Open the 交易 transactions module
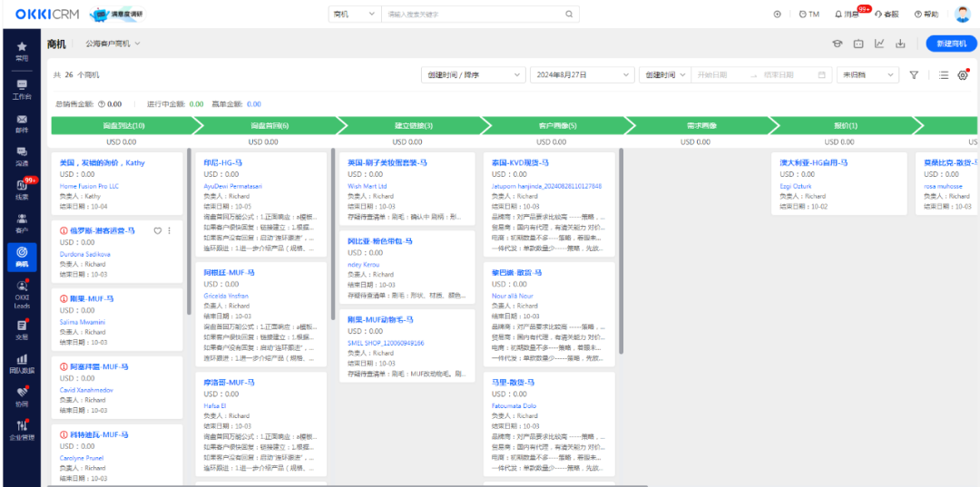This screenshot has width=980, height=487. click(x=22, y=330)
